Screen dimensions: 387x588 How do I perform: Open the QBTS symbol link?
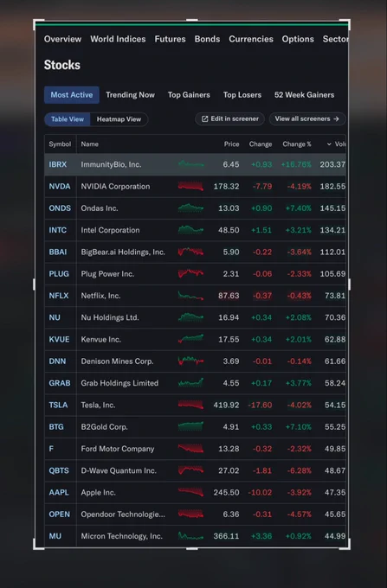coord(59,470)
